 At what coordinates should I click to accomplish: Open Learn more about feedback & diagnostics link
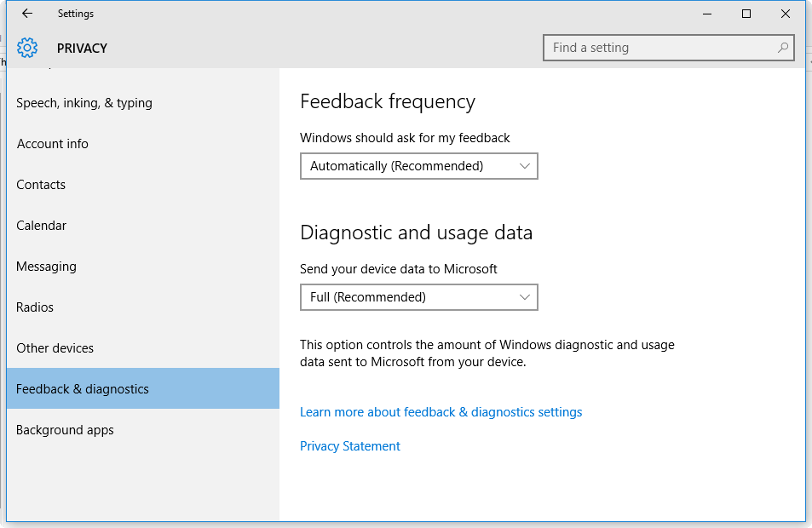(x=441, y=412)
